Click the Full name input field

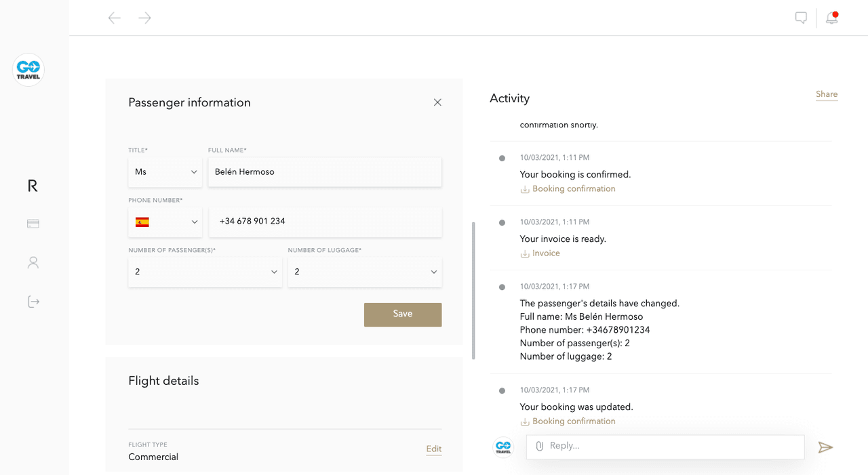tap(325, 172)
